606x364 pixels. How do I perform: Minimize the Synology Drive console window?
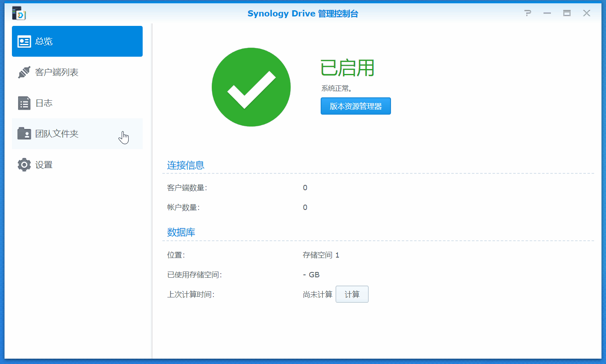(x=547, y=13)
